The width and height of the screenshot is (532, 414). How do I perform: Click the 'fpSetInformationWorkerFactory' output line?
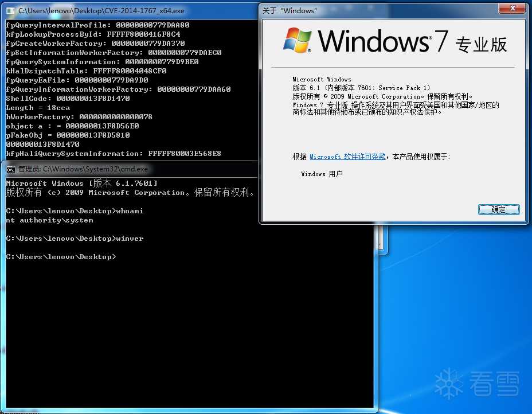click(x=114, y=53)
